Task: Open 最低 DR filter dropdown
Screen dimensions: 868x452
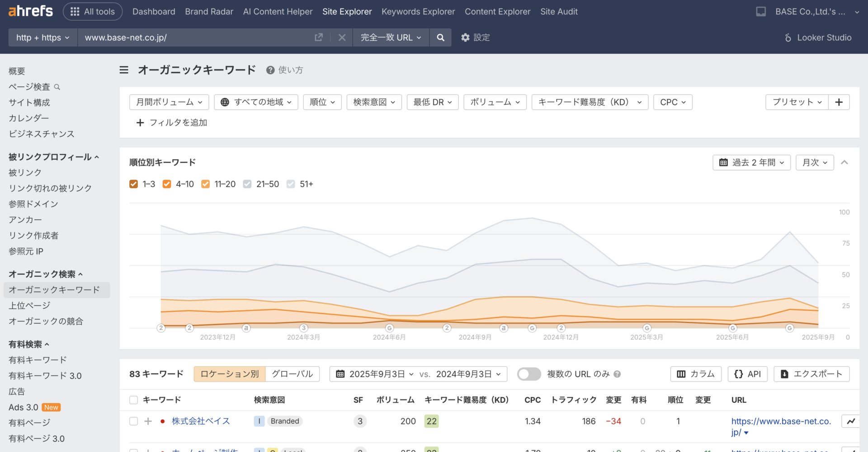Action: click(x=433, y=102)
